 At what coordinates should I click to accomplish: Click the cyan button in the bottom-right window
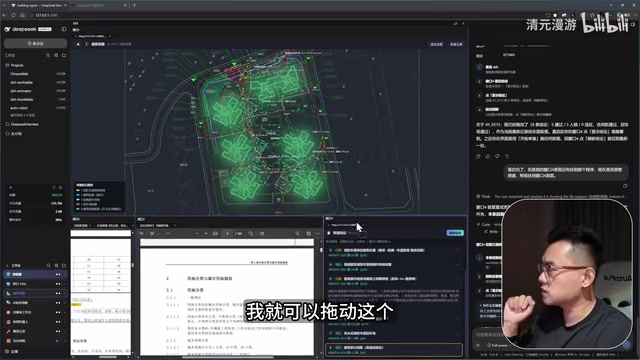click(x=455, y=233)
